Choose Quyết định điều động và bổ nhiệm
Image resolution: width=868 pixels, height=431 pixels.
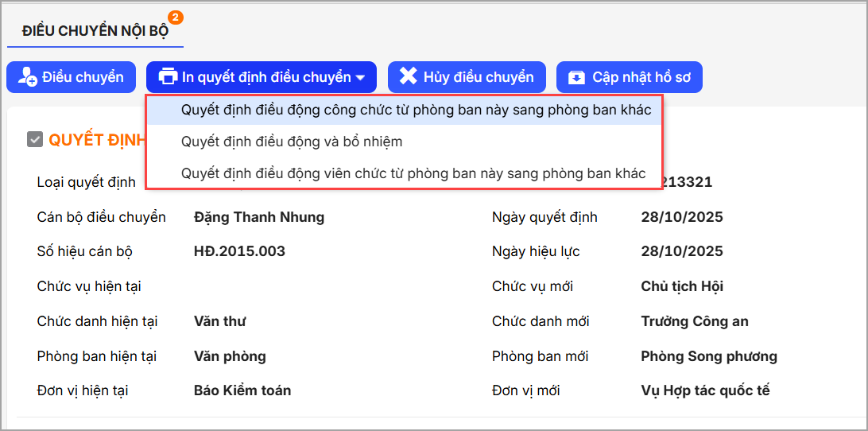pyautogui.click(x=291, y=142)
